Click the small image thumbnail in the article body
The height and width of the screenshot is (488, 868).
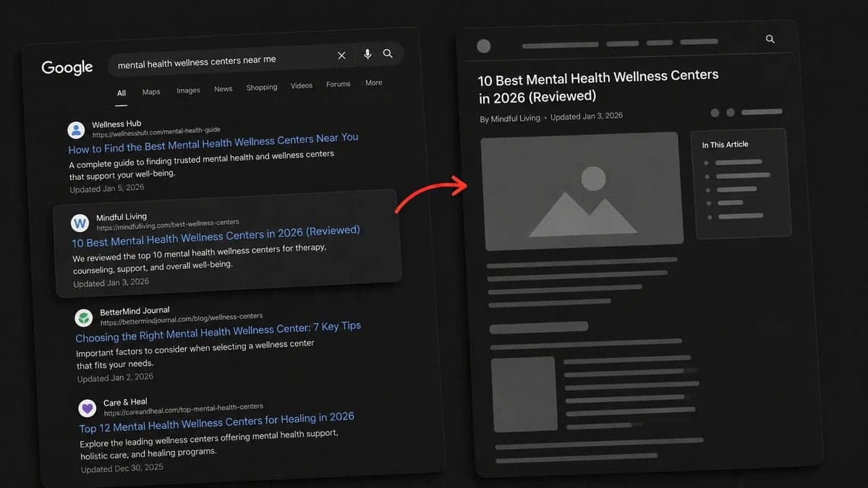click(x=524, y=394)
